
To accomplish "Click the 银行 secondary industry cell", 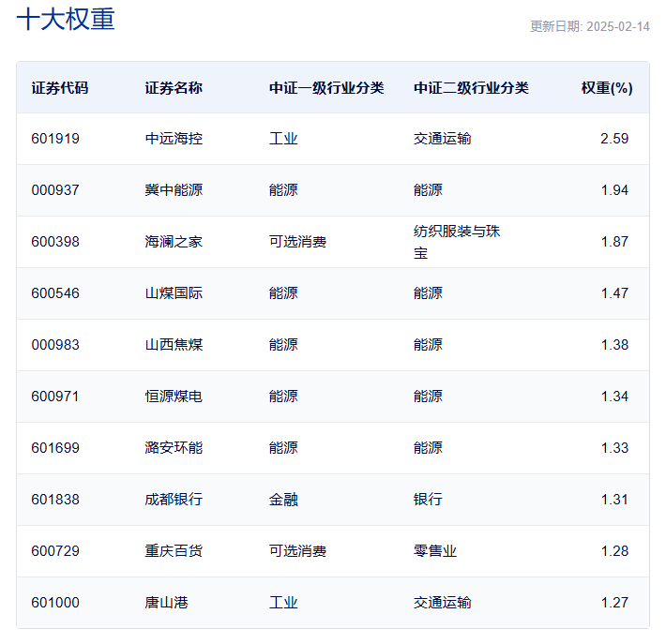I will pyautogui.click(x=428, y=500).
